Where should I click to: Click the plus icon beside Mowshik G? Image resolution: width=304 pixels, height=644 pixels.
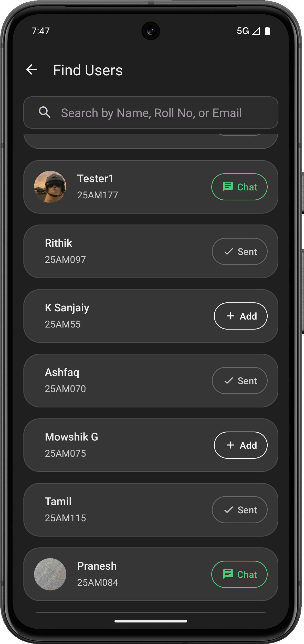click(230, 445)
